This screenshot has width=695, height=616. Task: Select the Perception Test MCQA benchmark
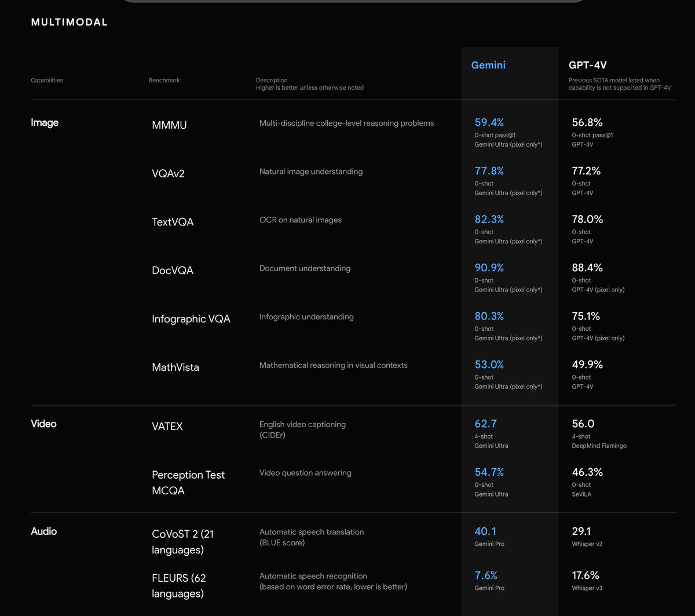pos(188,483)
